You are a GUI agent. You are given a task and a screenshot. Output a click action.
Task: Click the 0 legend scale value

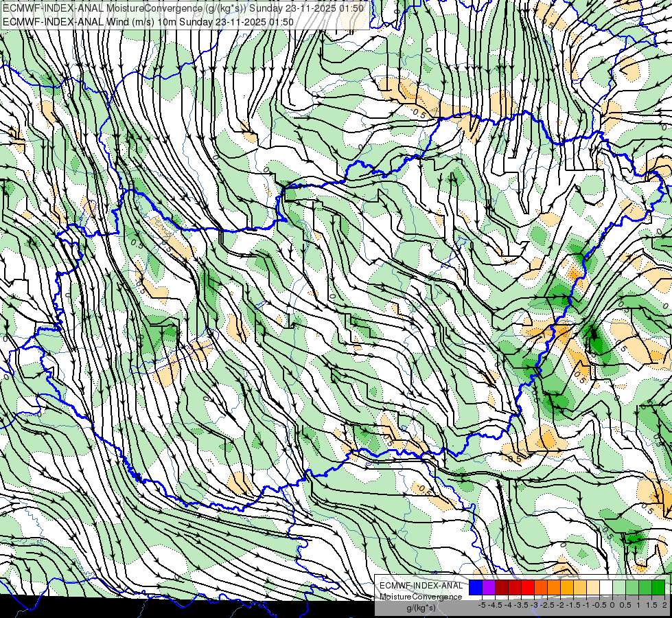coord(612,605)
